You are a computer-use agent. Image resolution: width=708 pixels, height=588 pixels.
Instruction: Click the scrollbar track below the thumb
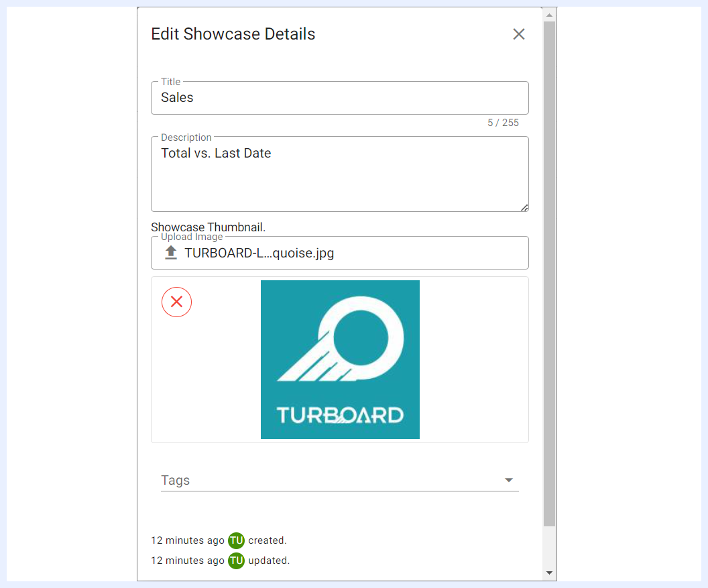point(550,546)
